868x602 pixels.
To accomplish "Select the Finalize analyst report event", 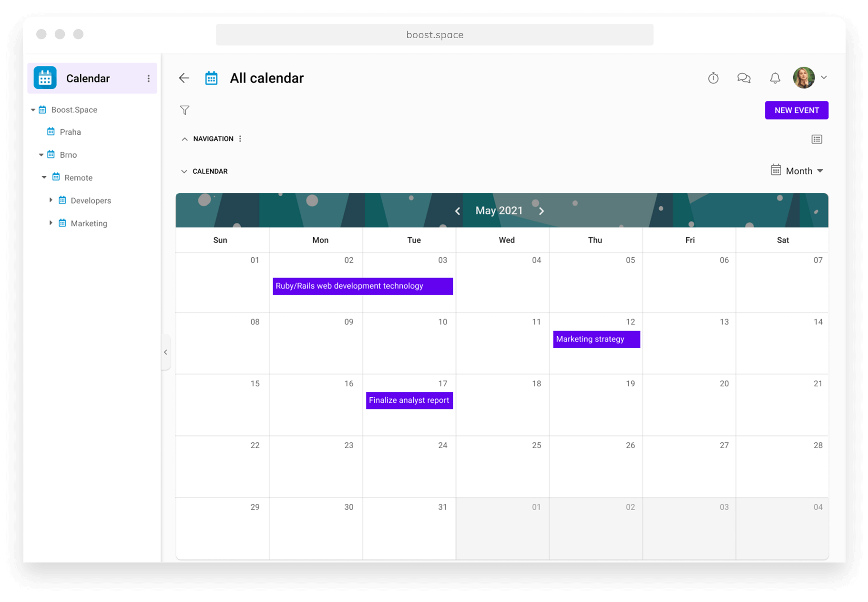I will tap(409, 400).
